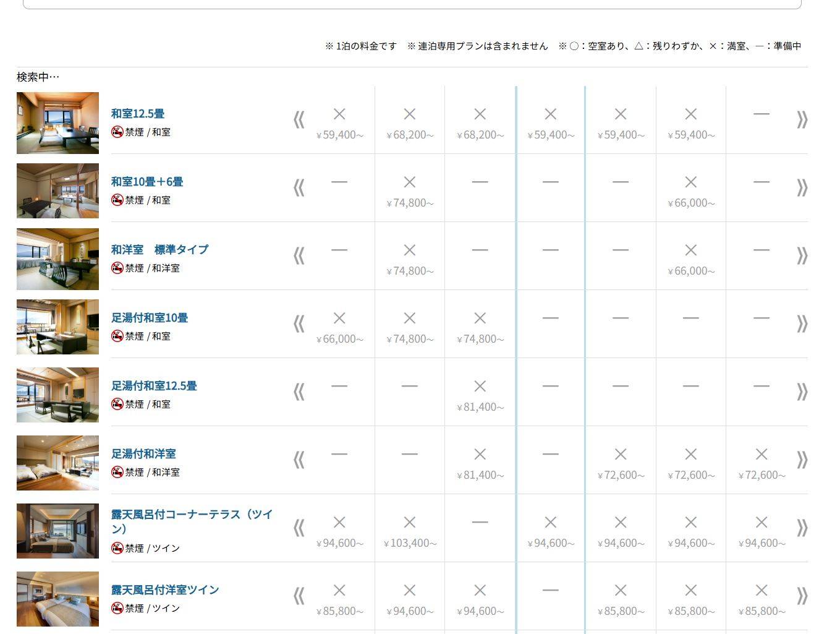This screenshot has width=840, height=634.
Task: Click the no-smoking icon beside 和室12.5畳
Action: point(117,131)
